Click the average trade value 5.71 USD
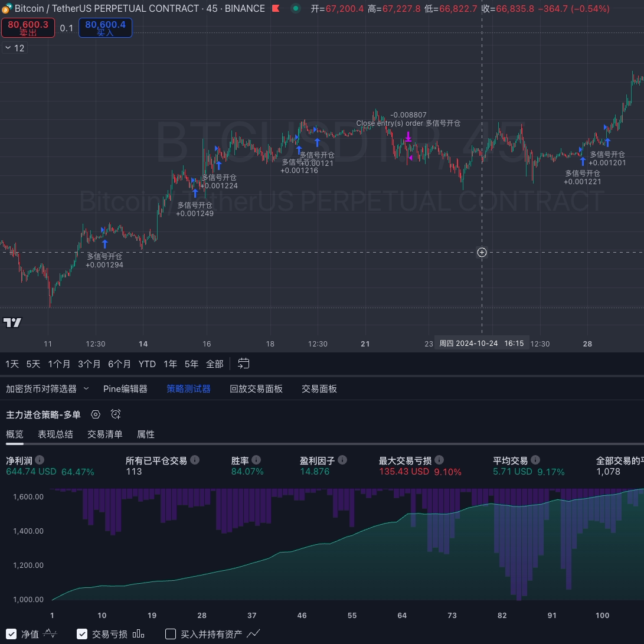The width and height of the screenshot is (644, 644). tap(512, 472)
